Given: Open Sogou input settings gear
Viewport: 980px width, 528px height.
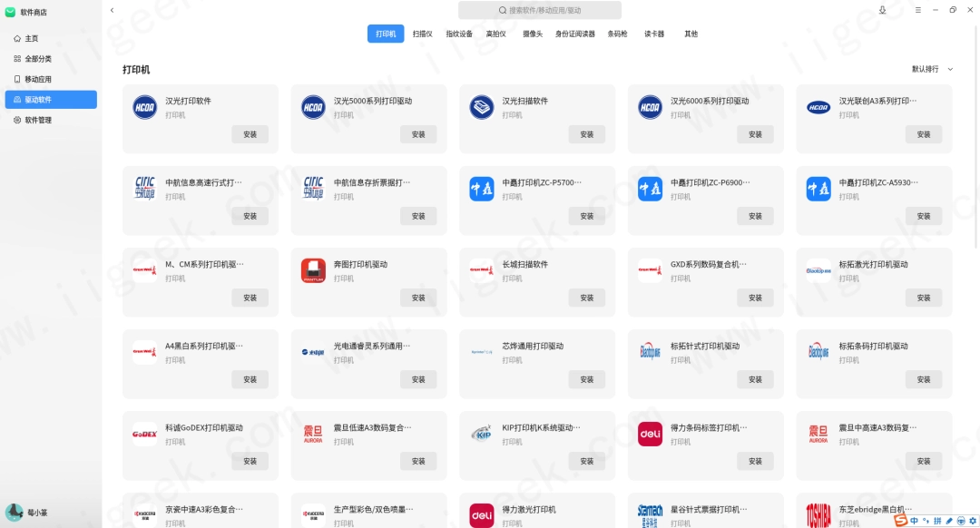Looking at the screenshot, I should click(x=973, y=521).
